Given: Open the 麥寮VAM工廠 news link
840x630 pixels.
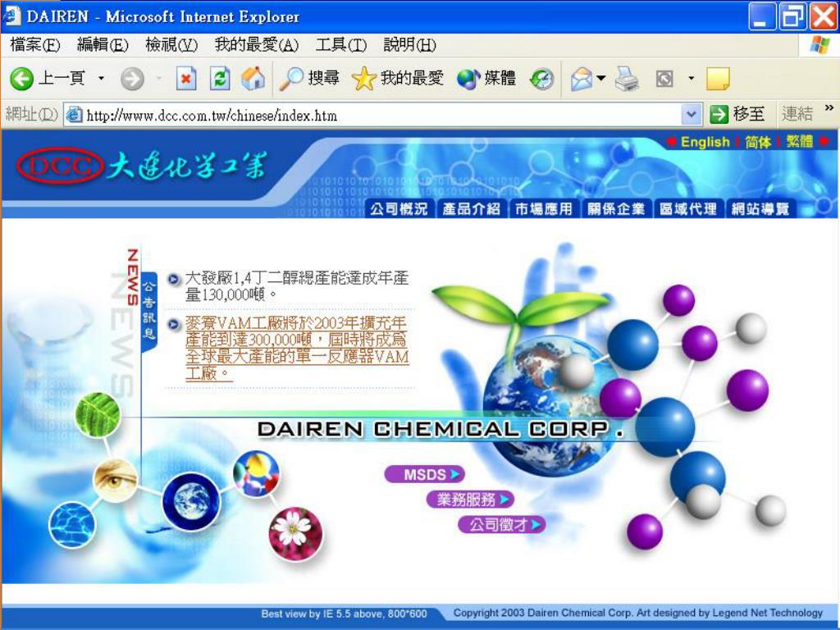Looking at the screenshot, I should pyautogui.click(x=297, y=348).
